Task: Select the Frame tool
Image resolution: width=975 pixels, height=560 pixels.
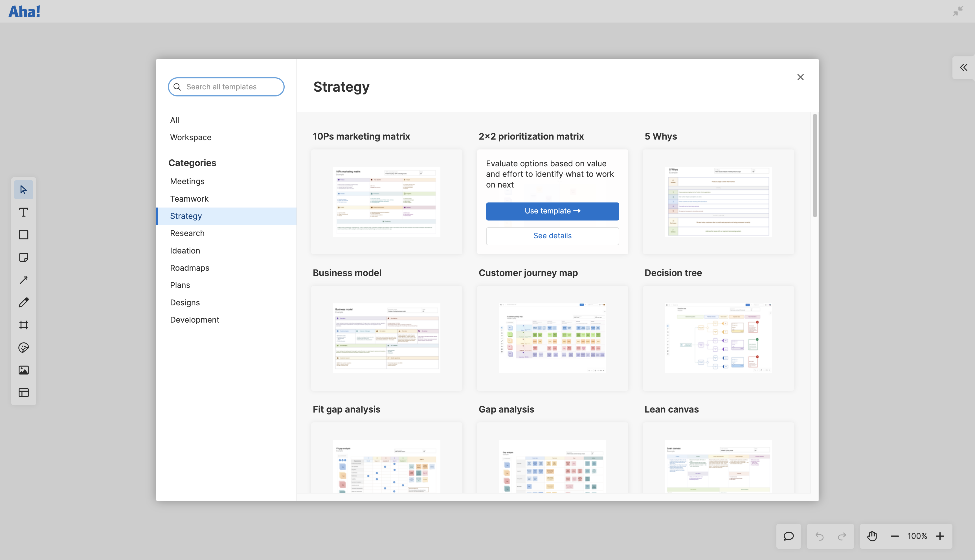Action: [x=23, y=325]
